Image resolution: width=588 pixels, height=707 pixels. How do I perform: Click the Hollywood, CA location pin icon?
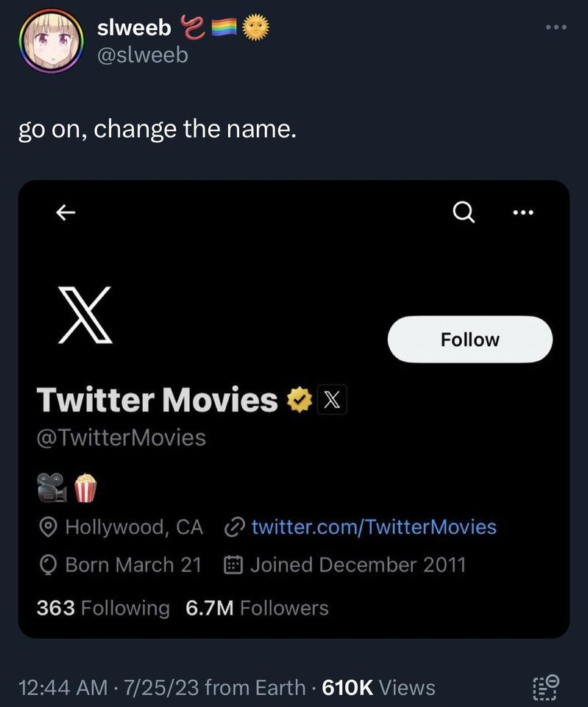49,527
